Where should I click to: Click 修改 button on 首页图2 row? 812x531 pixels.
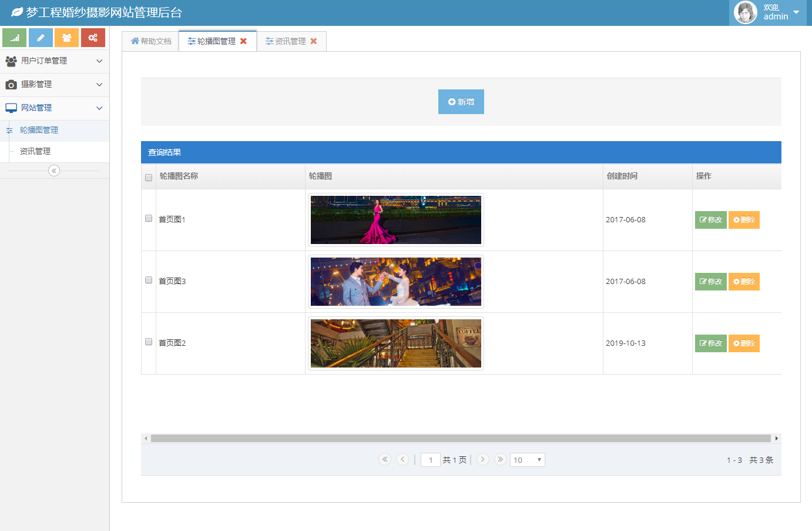click(710, 343)
